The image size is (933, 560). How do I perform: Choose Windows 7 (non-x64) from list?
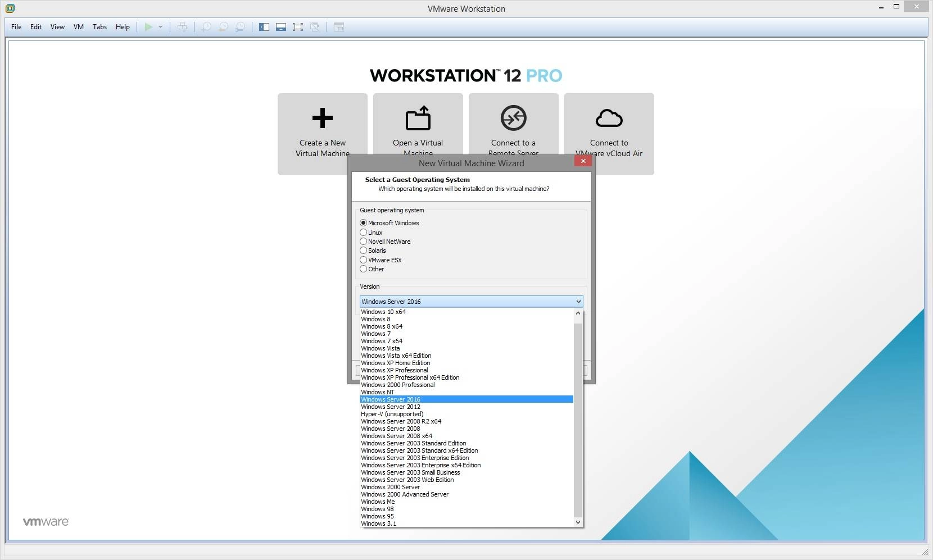pos(466,334)
